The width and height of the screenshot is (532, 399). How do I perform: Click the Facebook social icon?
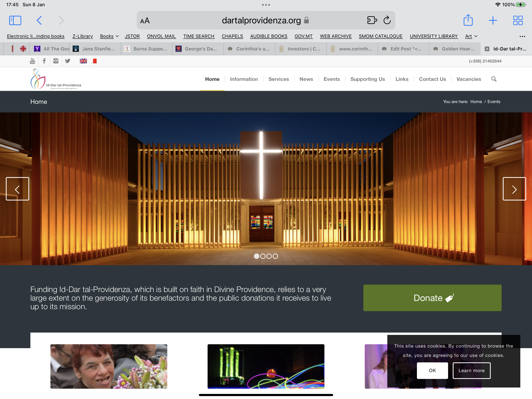pyautogui.click(x=44, y=61)
